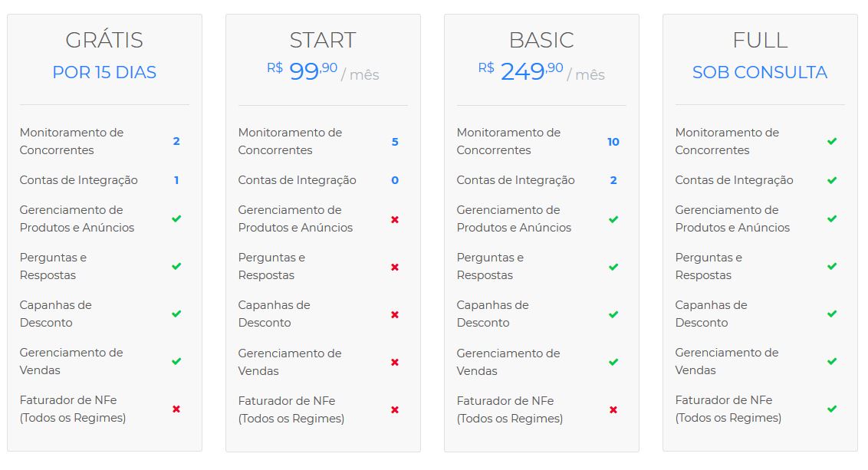This screenshot has width=868, height=470.
Task: Click red X for Perguntas e Respostas in START
Action: [395, 267]
